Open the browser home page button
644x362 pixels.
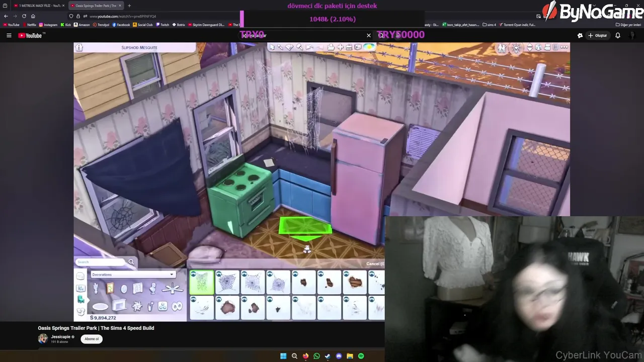(33, 16)
